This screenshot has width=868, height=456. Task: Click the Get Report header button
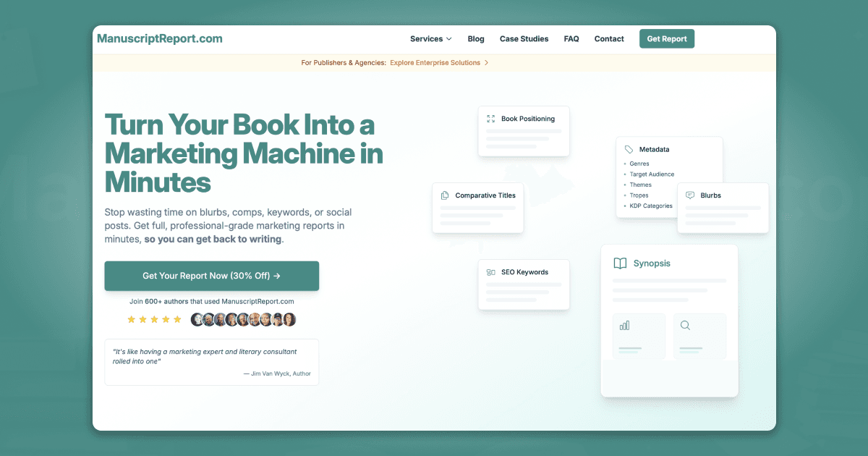click(x=667, y=39)
